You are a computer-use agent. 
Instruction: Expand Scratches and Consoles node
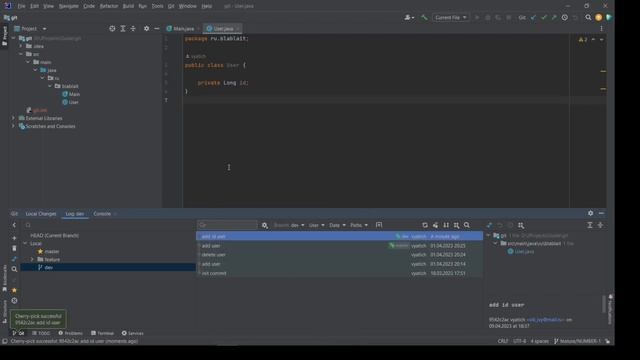(13, 126)
